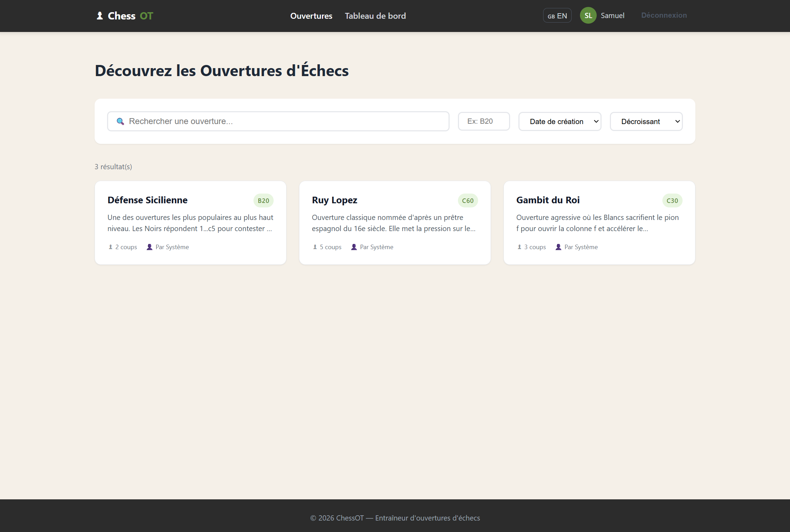
Task: Go to the Ouvertures nav tab
Action: (x=311, y=16)
